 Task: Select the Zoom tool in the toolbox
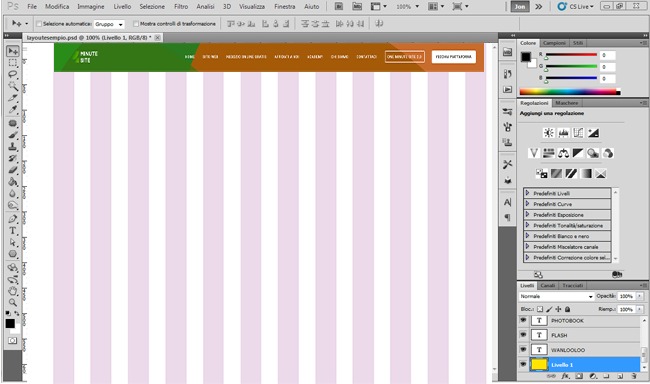pos(13,302)
